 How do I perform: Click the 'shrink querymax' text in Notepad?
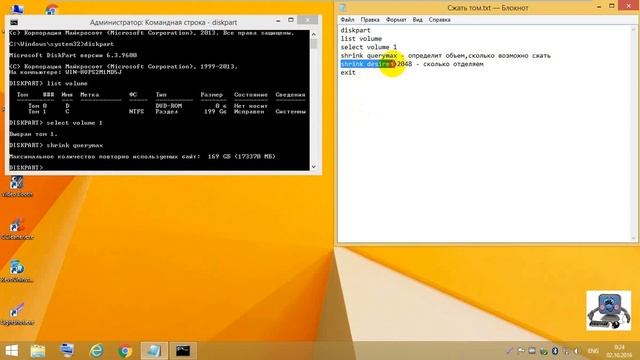tap(369, 56)
